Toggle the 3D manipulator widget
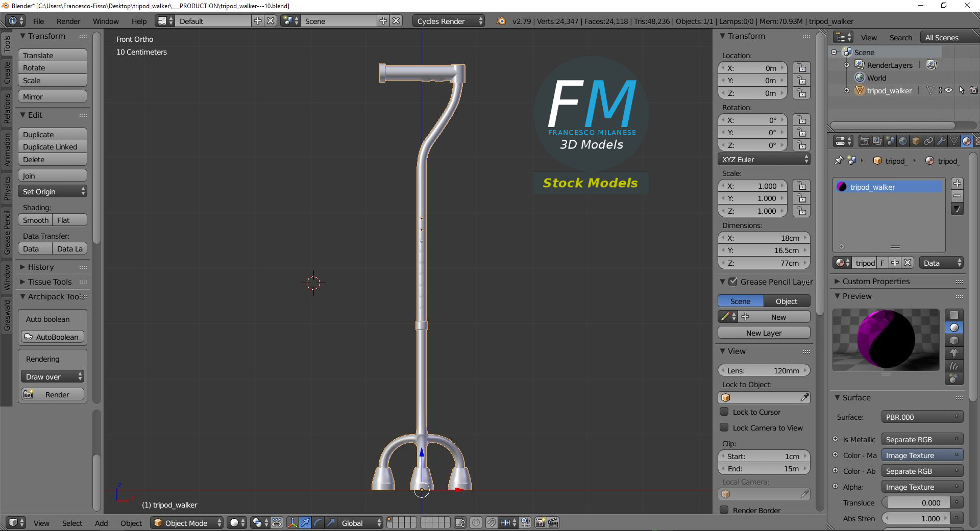 292,523
